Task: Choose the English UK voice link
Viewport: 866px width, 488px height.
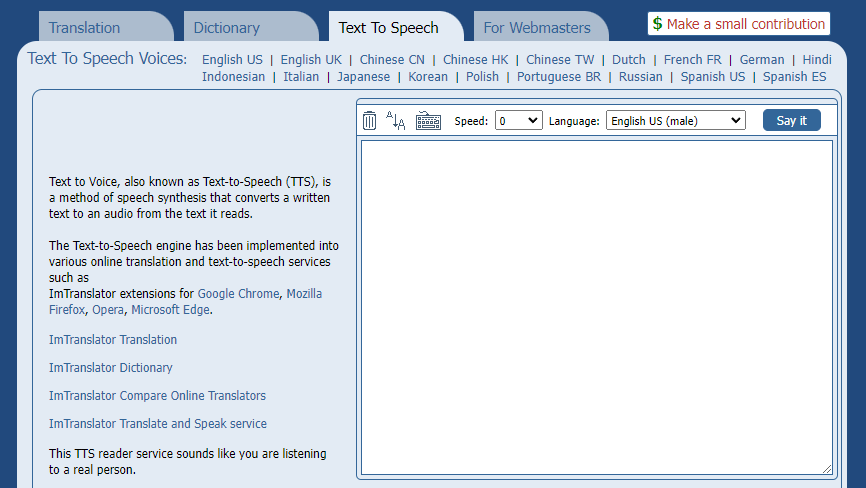Action: click(x=311, y=60)
